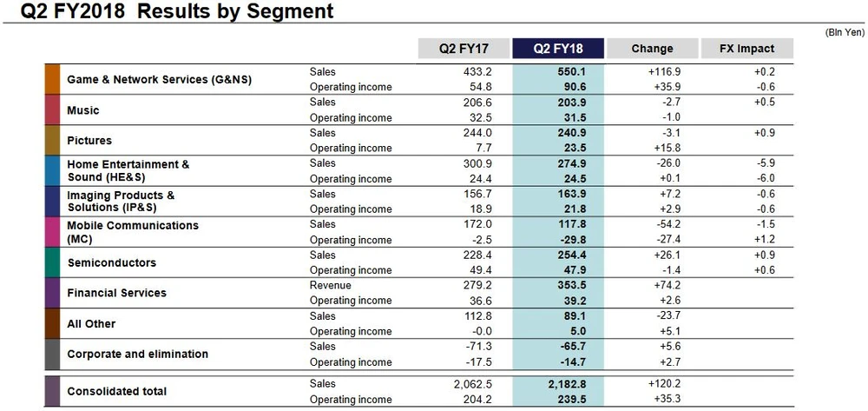
Task: Select the Consolidated total row label
Action: coord(116,391)
